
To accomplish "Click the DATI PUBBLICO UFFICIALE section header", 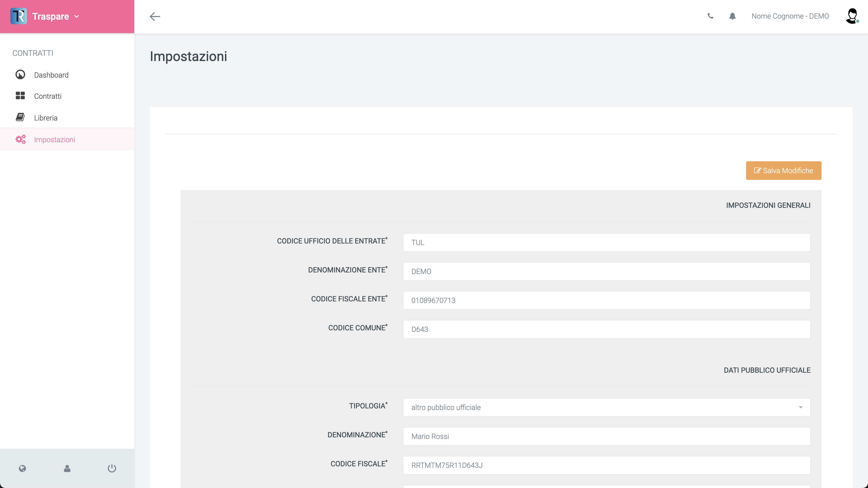I will [x=767, y=370].
